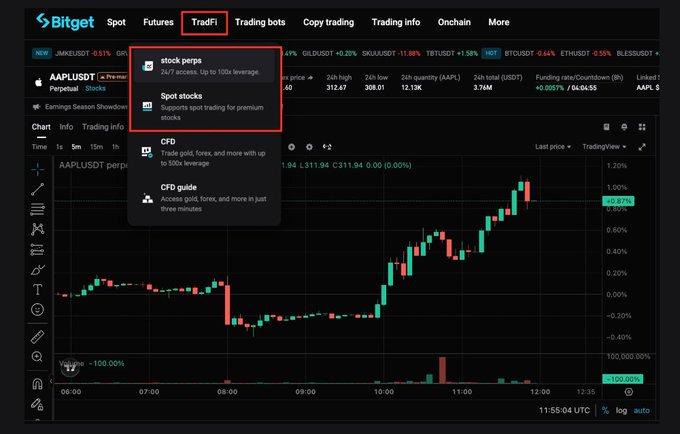Click the stock perps menu icon
The height and width of the screenshot is (434, 680).
(148, 66)
